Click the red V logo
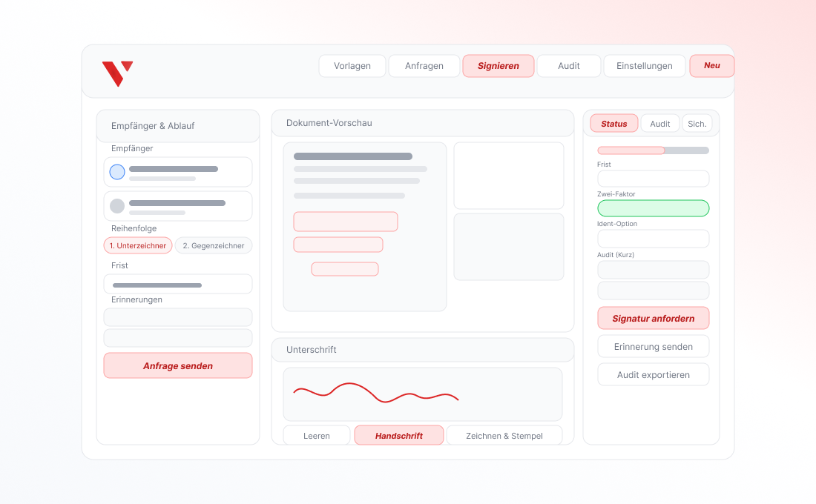This screenshot has width=816, height=504. pyautogui.click(x=117, y=73)
